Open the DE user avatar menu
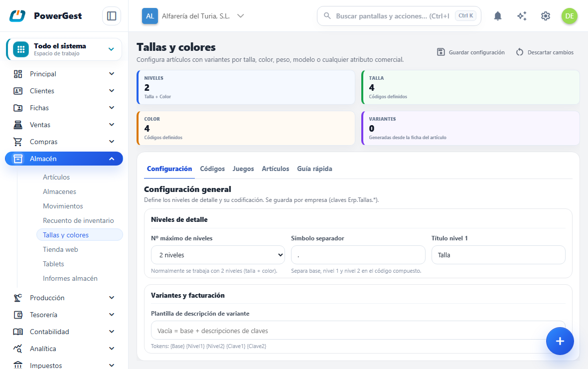This screenshot has height=369, width=588. point(569,16)
